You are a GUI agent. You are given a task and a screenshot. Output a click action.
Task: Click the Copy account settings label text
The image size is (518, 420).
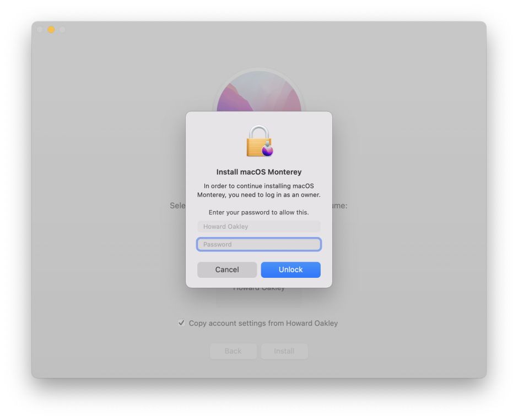pos(263,323)
